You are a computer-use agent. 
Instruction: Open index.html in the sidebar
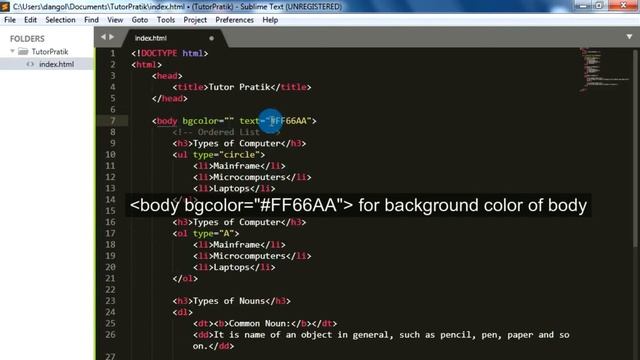tap(56, 64)
